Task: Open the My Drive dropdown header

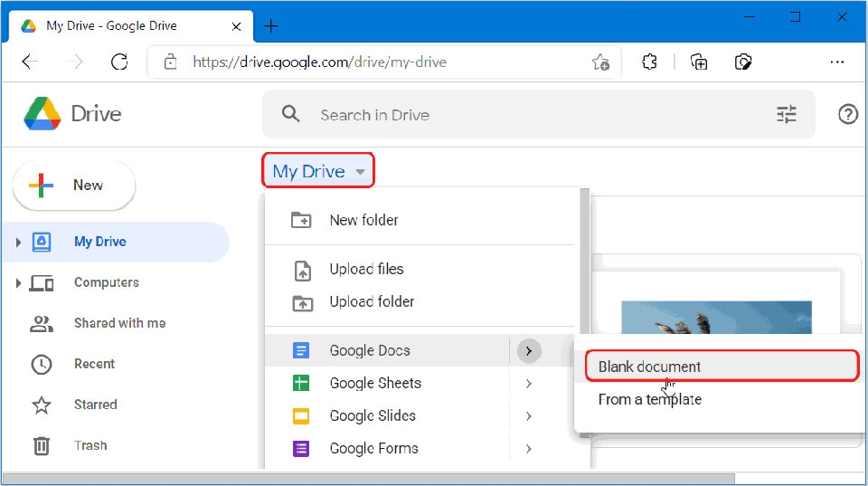Action: (x=318, y=171)
